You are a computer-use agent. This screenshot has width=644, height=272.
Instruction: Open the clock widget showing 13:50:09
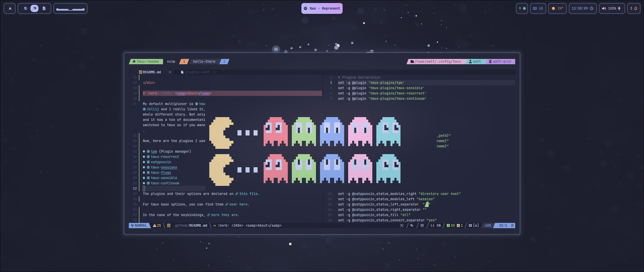[x=582, y=9]
